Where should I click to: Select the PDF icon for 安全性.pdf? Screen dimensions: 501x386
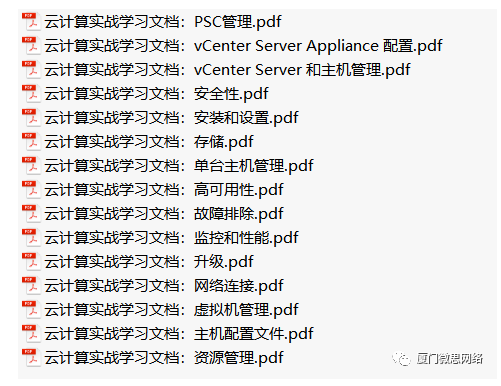click(31, 94)
